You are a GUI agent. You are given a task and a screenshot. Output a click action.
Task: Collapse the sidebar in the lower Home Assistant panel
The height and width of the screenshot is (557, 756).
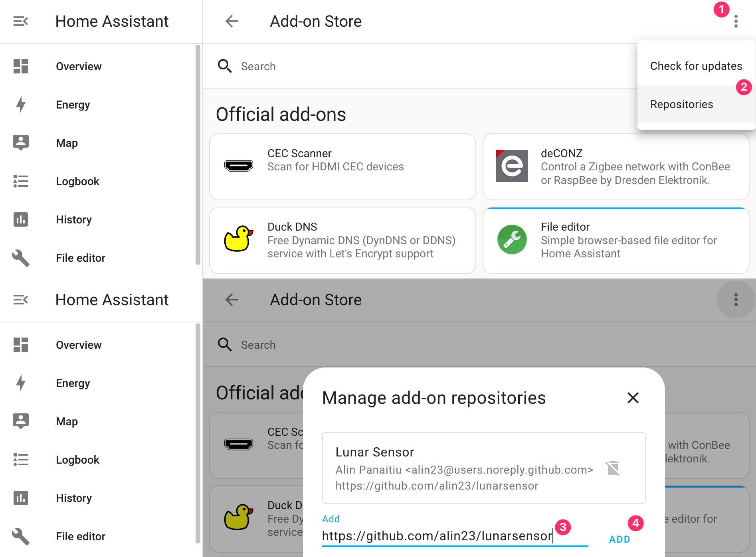coord(20,300)
